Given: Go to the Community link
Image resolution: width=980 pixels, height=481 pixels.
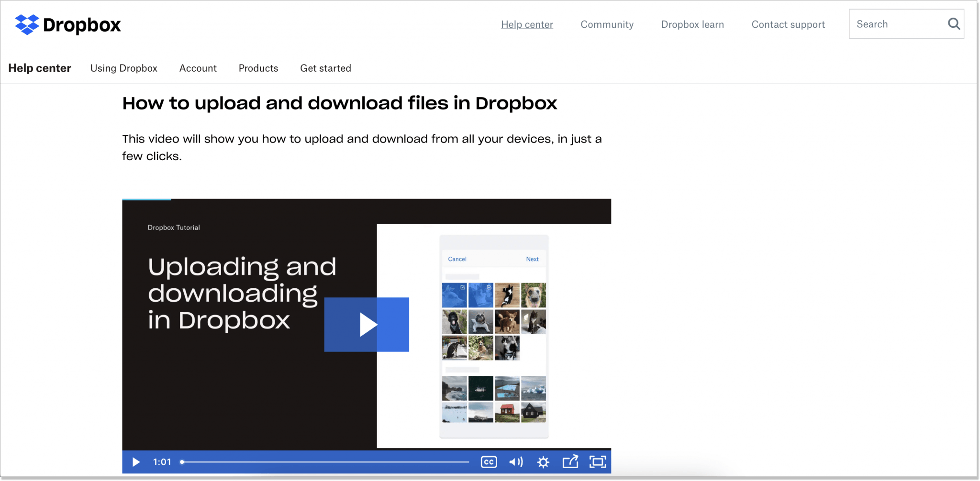Looking at the screenshot, I should (x=607, y=24).
